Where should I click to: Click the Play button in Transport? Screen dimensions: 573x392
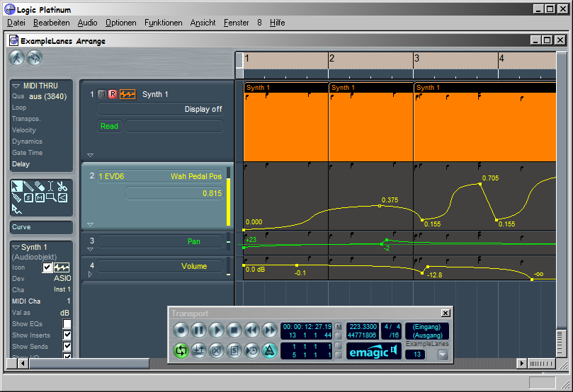coord(217,330)
